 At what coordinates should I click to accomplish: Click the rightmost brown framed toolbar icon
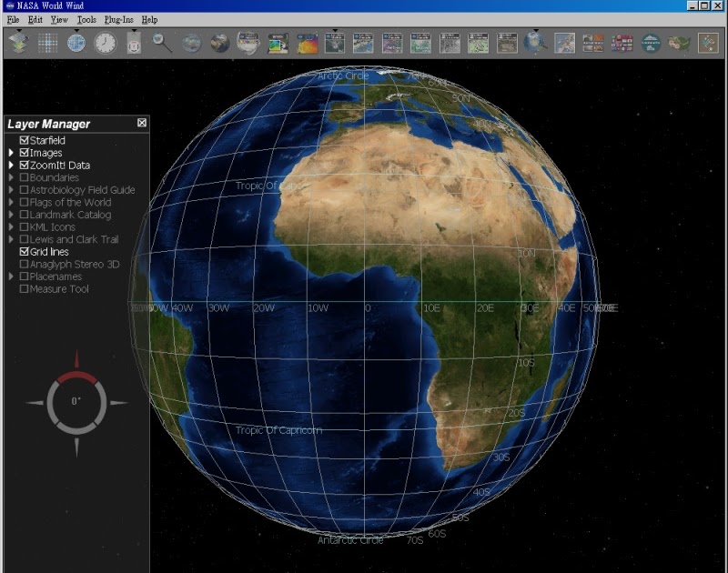click(708, 43)
